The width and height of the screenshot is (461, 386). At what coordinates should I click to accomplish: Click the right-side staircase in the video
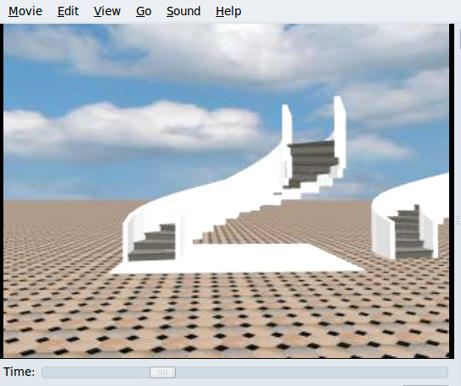pyautogui.click(x=409, y=233)
